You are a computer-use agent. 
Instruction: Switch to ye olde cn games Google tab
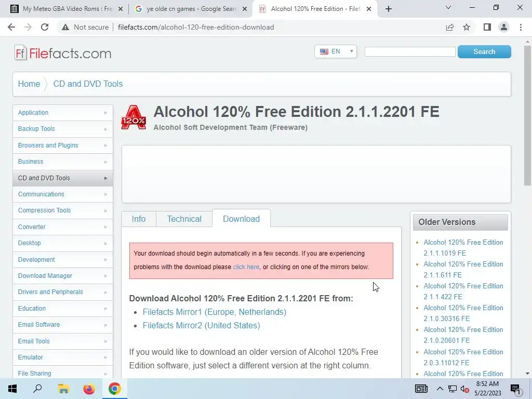click(191, 9)
